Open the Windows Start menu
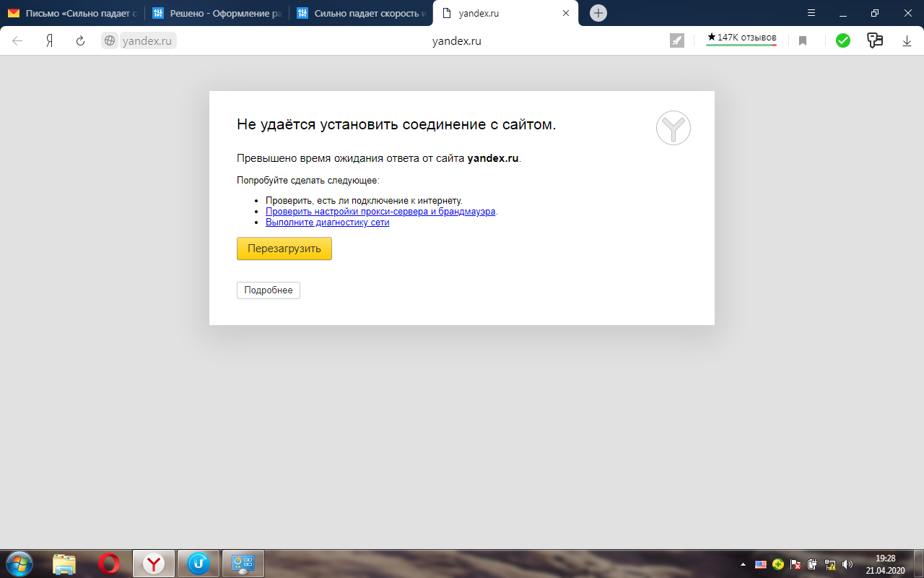The image size is (924, 578). pyautogui.click(x=19, y=564)
